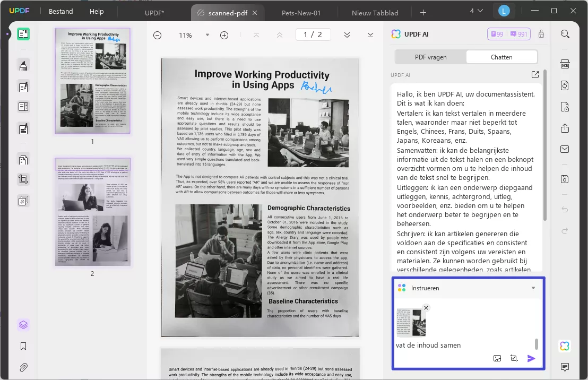Image resolution: width=588 pixels, height=380 pixels.
Task: Expand the open-windows count dropdown showing 4
Action: pyautogui.click(x=476, y=11)
